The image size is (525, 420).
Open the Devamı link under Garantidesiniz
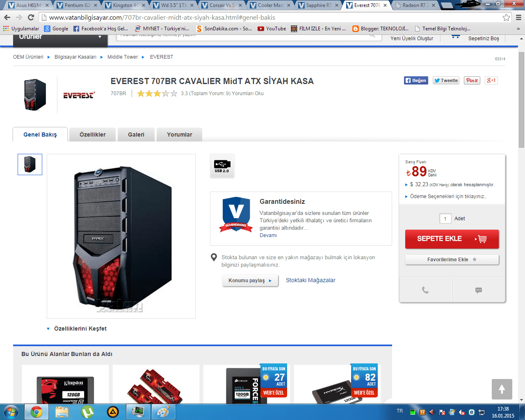[268, 235]
